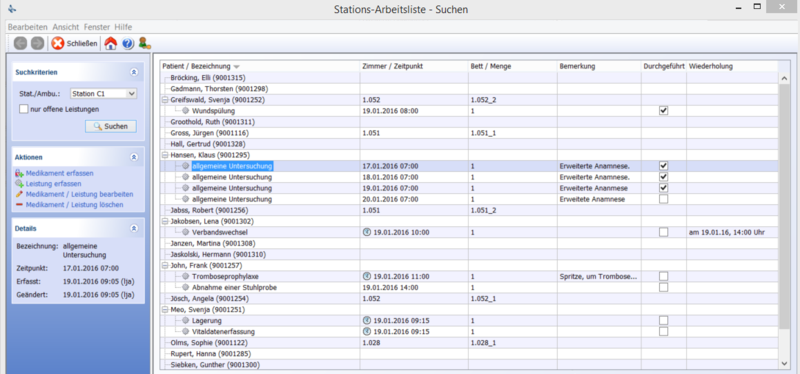Collapse the Suchkriterien panel

tap(134, 72)
